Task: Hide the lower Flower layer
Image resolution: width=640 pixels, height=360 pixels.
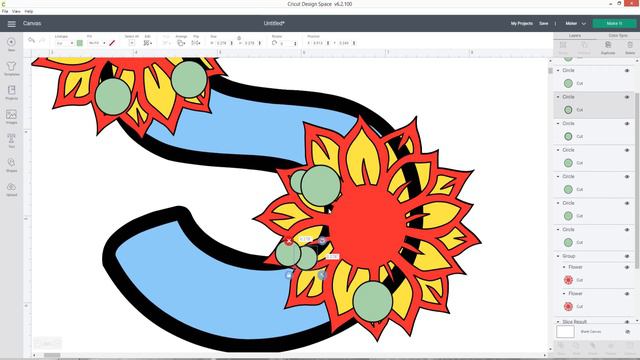Action: click(x=627, y=294)
